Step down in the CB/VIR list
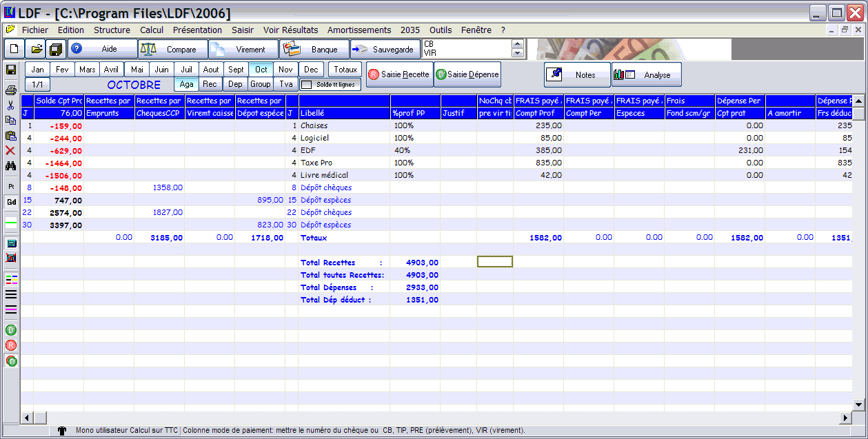868x439 pixels. click(x=517, y=53)
